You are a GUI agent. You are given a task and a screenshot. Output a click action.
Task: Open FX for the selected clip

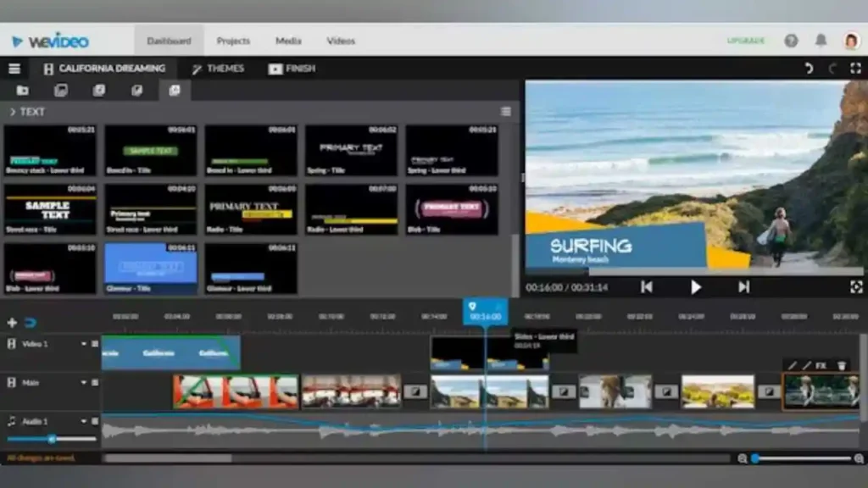point(821,366)
